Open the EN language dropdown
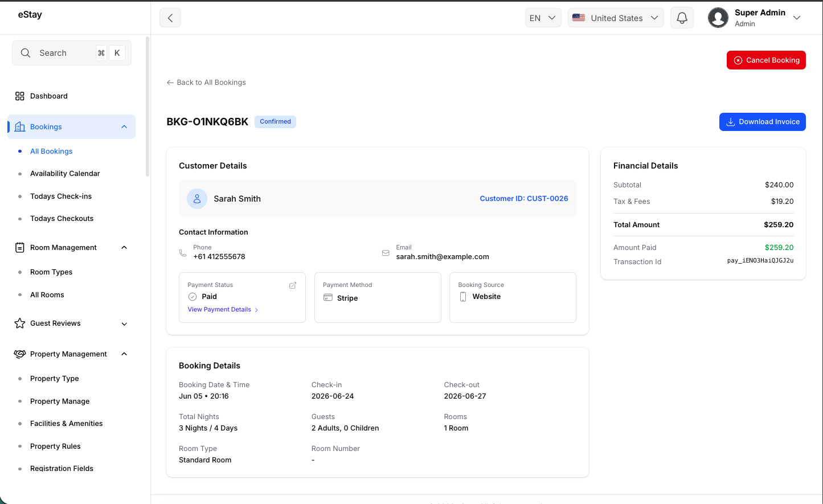Viewport: 823px width, 504px height. tap(543, 18)
